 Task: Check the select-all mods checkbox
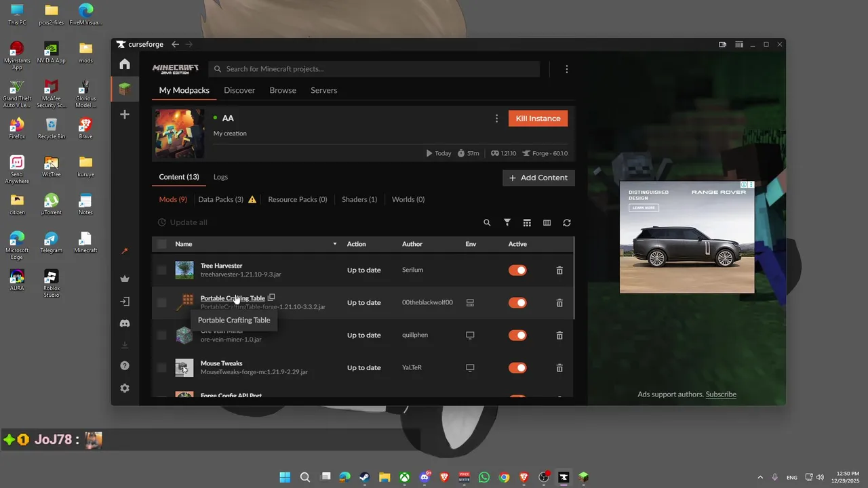[x=161, y=244]
